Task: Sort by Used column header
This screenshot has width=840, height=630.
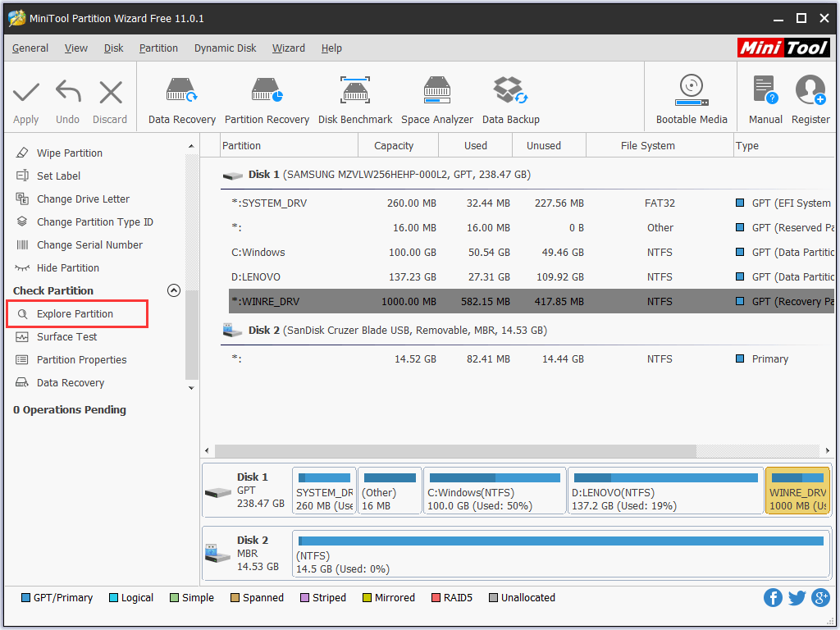Action: coord(475,146)
